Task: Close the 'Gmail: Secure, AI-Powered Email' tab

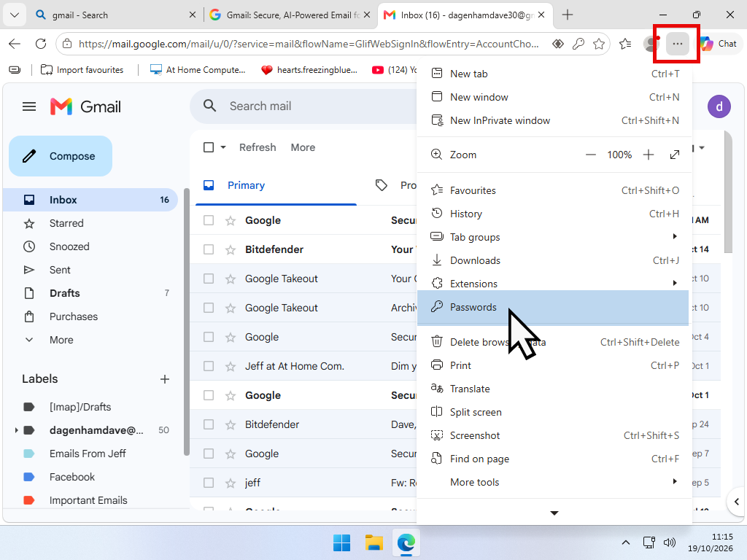Action: [367, 15]
